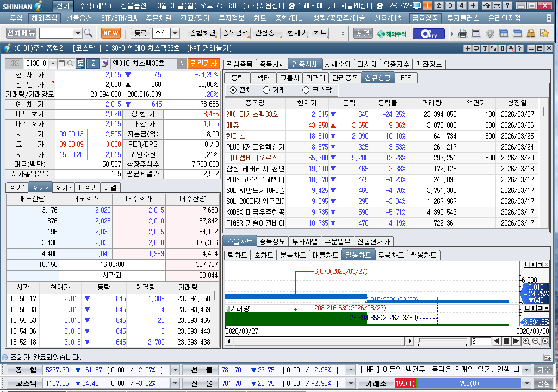Open settings via the gear icon
The width and height of the screenshot is (558, 392).
click(489, 34)
